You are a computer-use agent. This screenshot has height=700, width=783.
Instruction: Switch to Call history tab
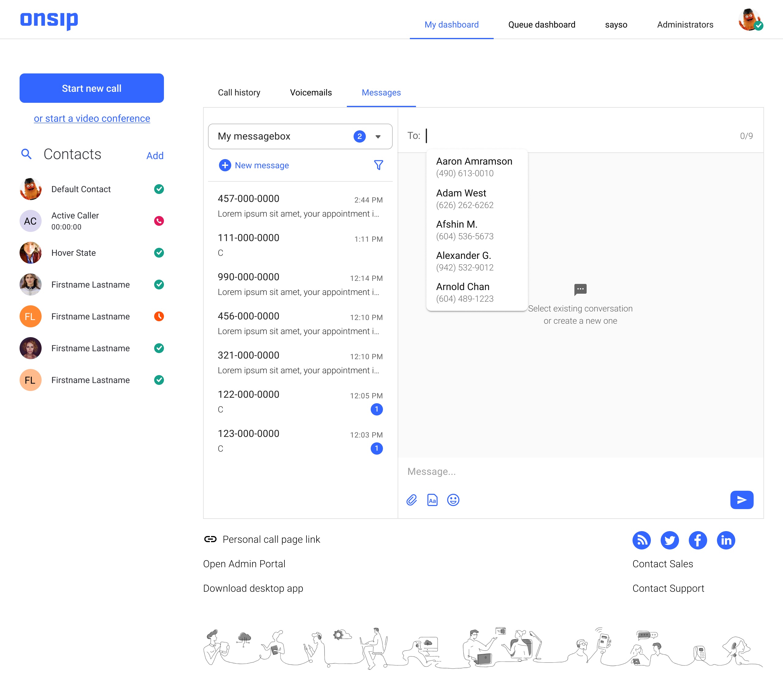click(x=239, y=93)
